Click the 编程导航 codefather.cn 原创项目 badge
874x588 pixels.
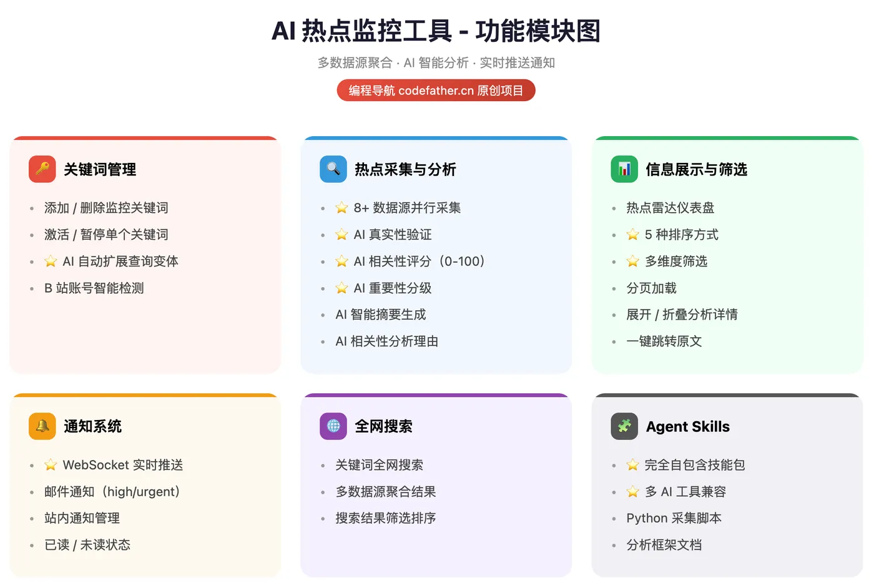436,91
